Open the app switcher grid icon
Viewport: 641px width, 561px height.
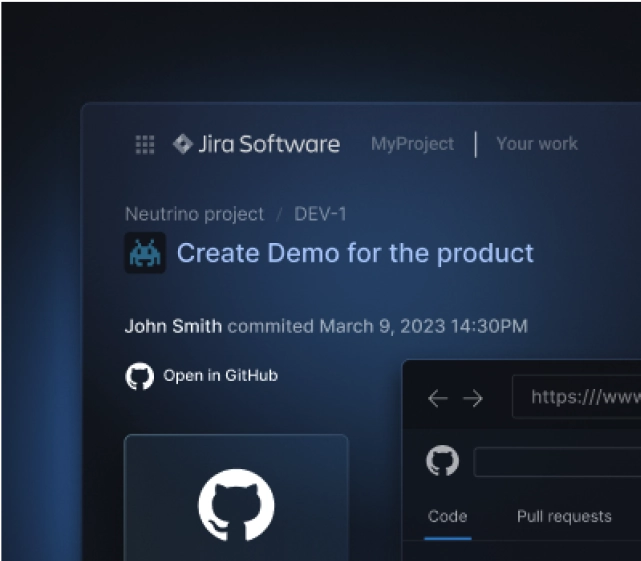pyautogui.click(x=145, y=145)
